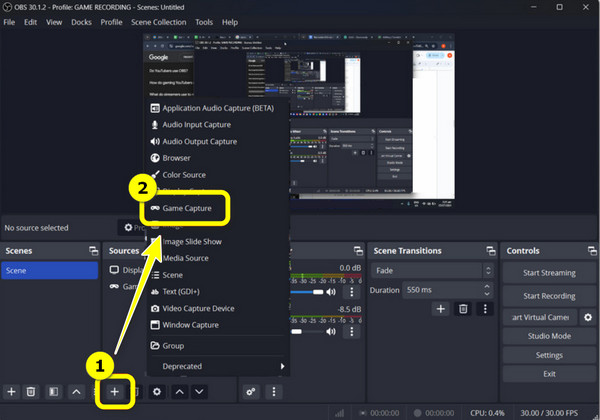Image resolution: width=600 pixels, height=420 pixels.
Task: Undock the Audio Mixer panel icon
Action: tap(359, 251)
